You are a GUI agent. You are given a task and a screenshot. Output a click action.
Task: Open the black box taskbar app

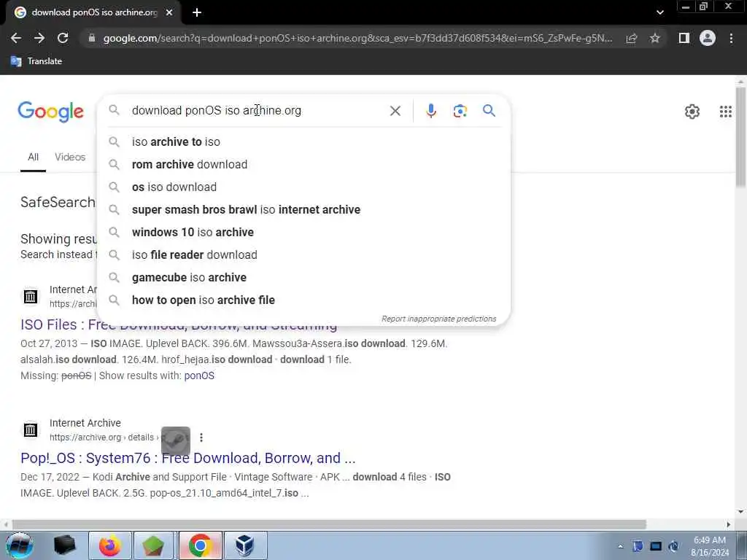point(65,545)
